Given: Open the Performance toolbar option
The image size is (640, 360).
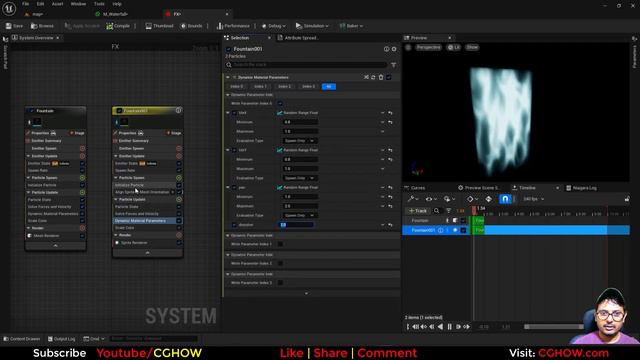Looking at the screenshot, I should 233,26.
